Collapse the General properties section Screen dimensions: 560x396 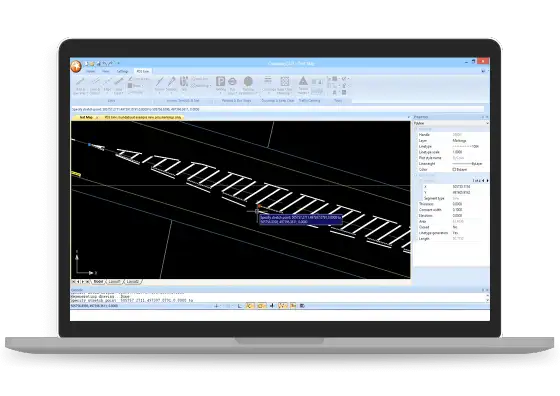click(x=416, y=129)
